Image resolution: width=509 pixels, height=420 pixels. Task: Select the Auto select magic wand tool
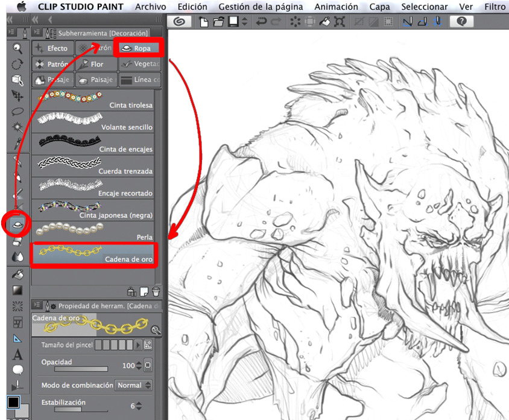(17, 127)
